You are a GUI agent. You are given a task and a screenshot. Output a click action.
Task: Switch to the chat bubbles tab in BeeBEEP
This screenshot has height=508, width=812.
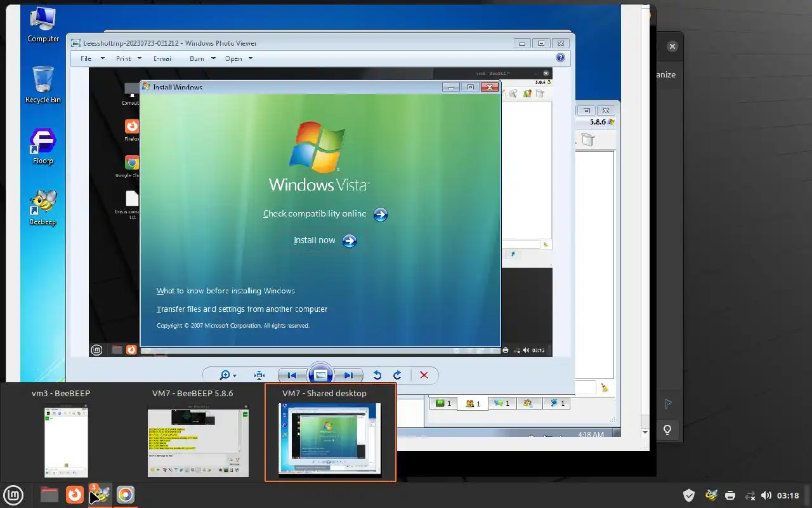click(502, 403)
